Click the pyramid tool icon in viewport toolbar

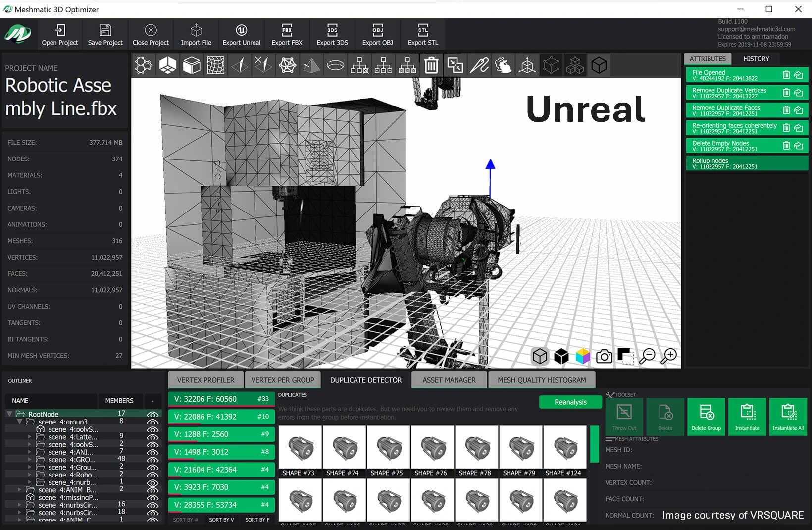pos(311,65)
